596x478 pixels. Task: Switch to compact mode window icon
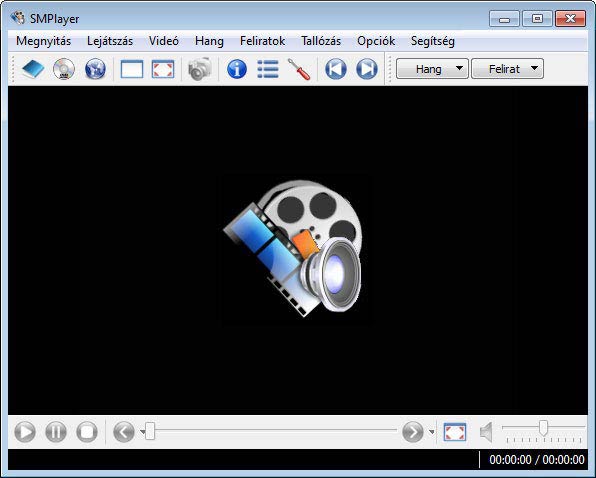132,69
